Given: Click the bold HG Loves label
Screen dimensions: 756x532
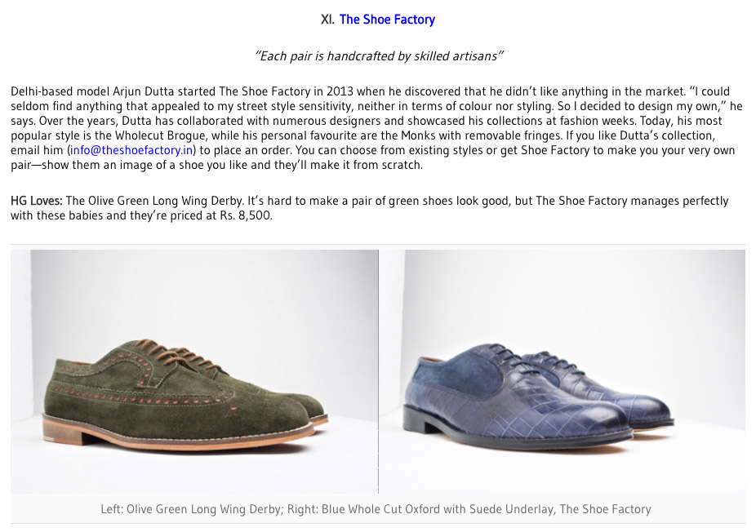Looking at the screenshot, I should 37,201.
